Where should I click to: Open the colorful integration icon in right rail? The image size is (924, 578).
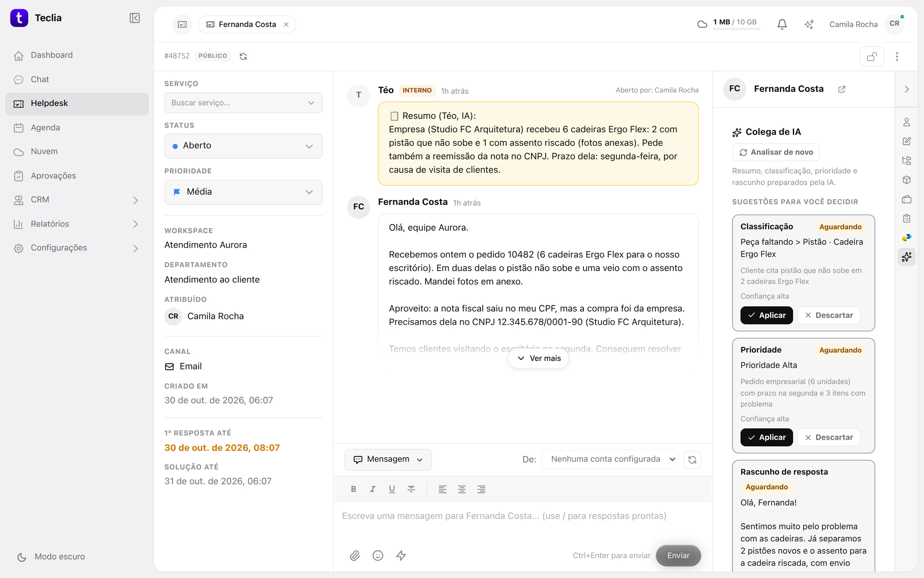[x=906, y=238]
